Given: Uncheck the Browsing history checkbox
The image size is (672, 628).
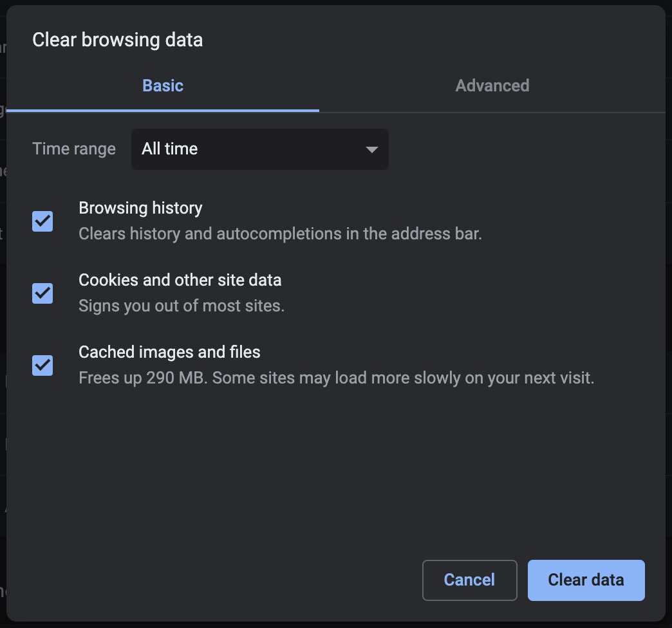Looking at the screenshot, I should pos(42,221).
